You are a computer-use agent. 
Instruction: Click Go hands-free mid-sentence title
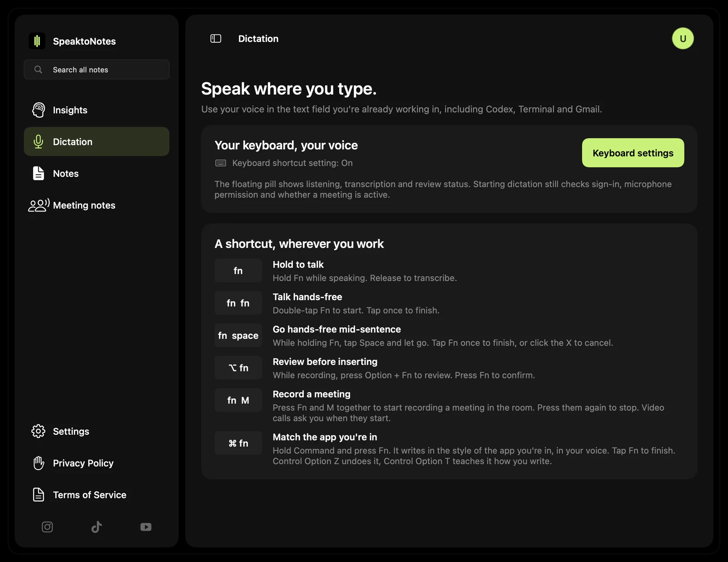click(x=337, y=329)
